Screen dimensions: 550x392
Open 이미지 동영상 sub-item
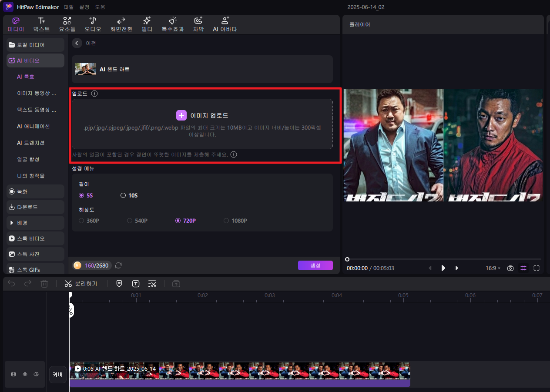coord(37,93)
